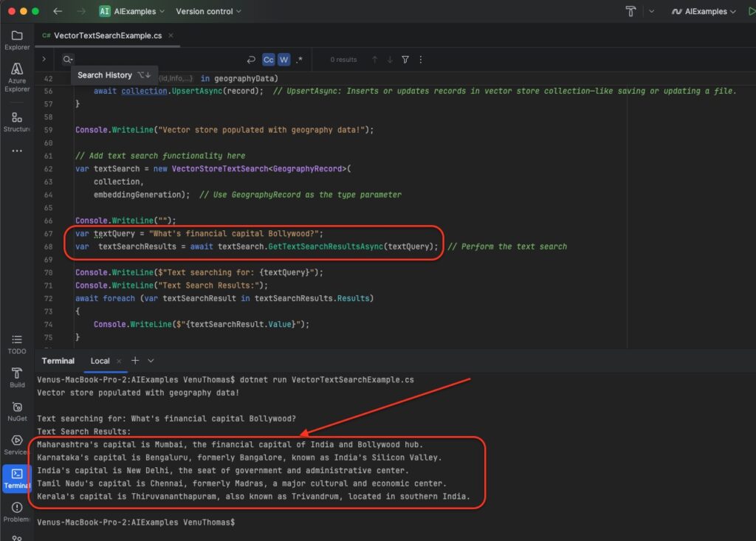Open the NuGet package manager panel

point(16,410)
